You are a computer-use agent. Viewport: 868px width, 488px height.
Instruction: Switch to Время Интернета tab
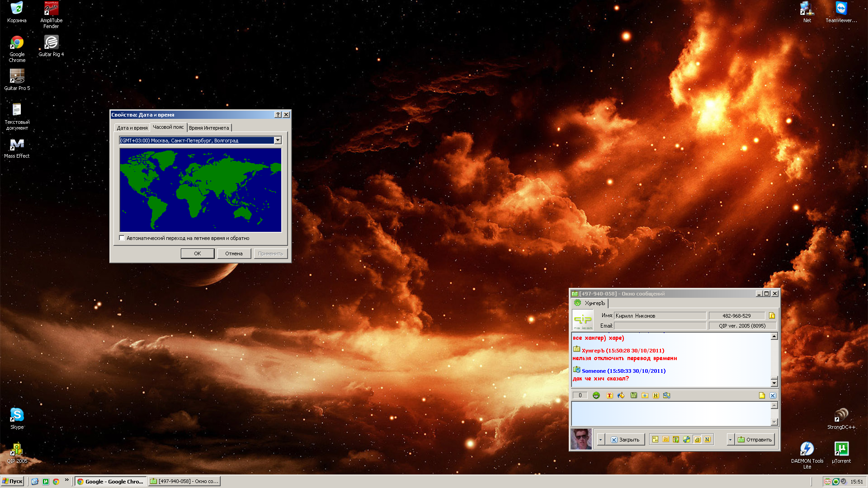tap(209, 128)
